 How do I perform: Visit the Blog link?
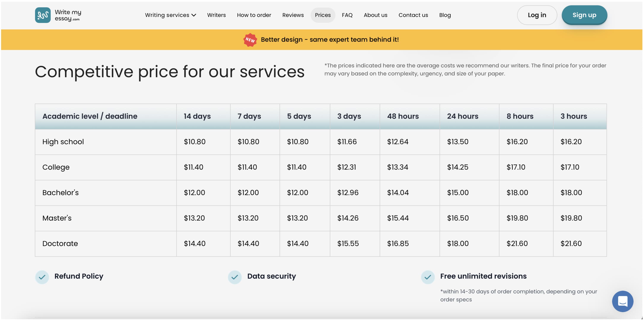click(445, 15)
